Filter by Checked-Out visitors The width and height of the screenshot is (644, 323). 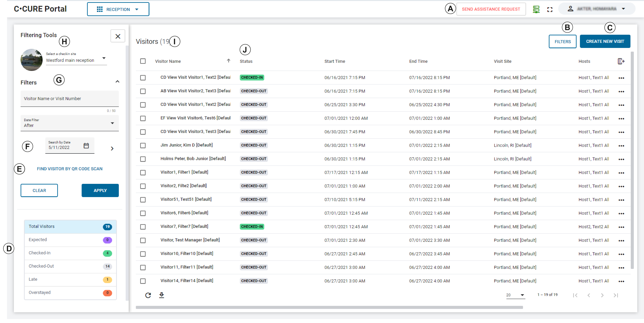click(x=70, y=266)
